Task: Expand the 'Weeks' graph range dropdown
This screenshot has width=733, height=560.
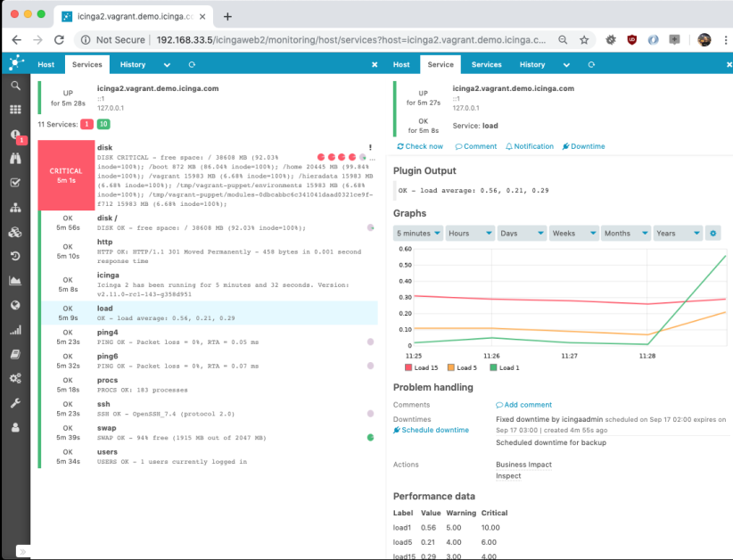Action: [573, 233]
